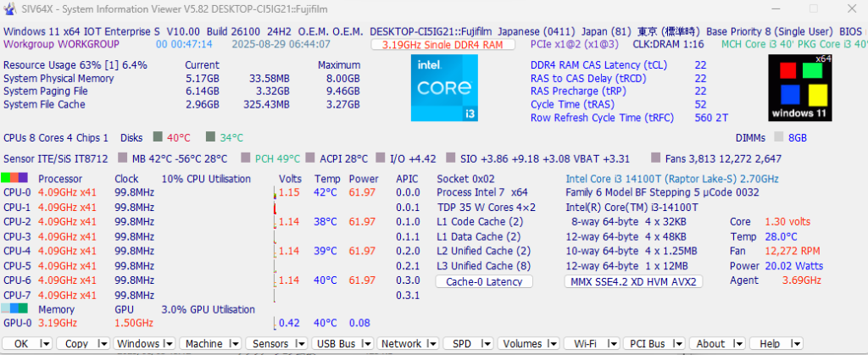Click the sensor square before ACPI 28°C
This screenshot has width=868, height=355.
[x=310, y=158]
